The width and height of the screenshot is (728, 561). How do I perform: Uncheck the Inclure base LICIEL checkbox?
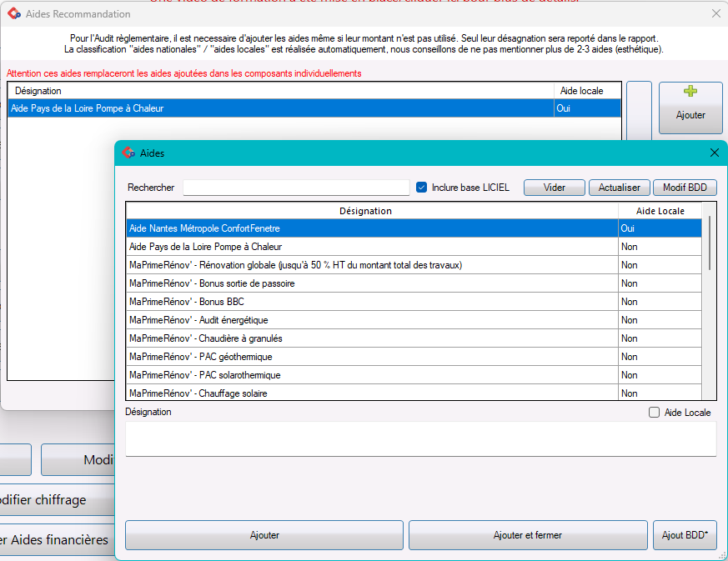tap(422, 188)
